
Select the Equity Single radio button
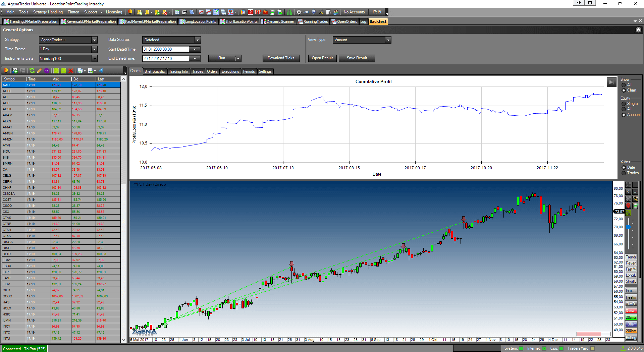(x=624, y=104)
